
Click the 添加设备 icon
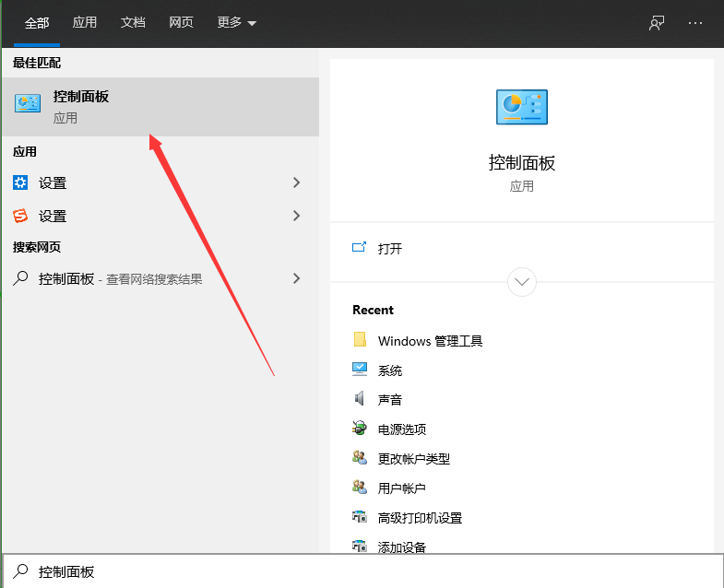[x=359, y=547]
